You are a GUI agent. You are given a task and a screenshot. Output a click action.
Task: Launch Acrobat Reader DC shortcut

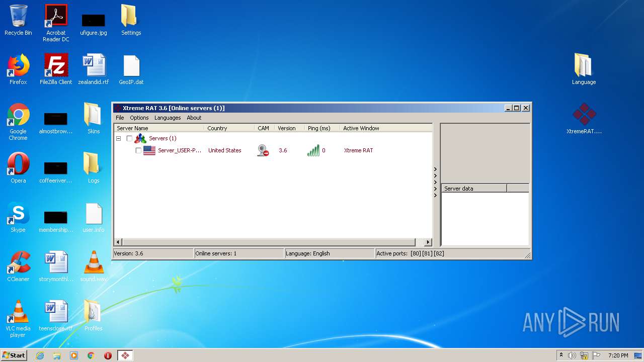tap(56, 23)
